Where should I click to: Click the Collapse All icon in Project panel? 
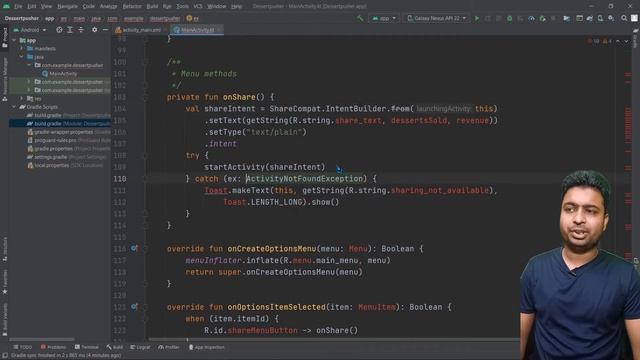81,30
